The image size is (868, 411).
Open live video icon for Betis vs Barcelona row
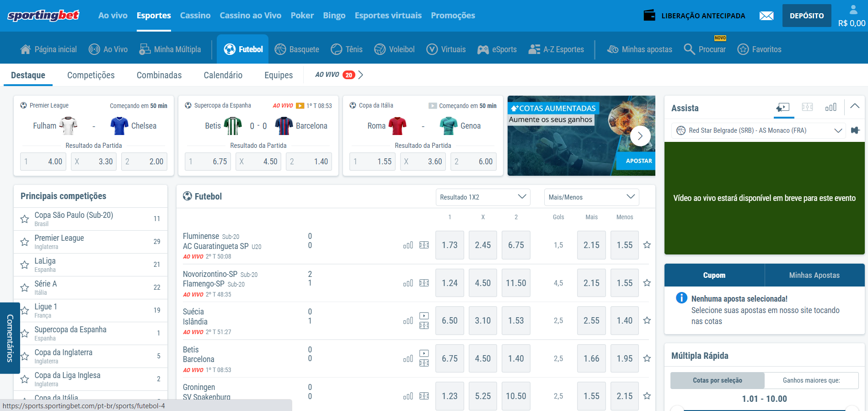(x=424, y=354)
